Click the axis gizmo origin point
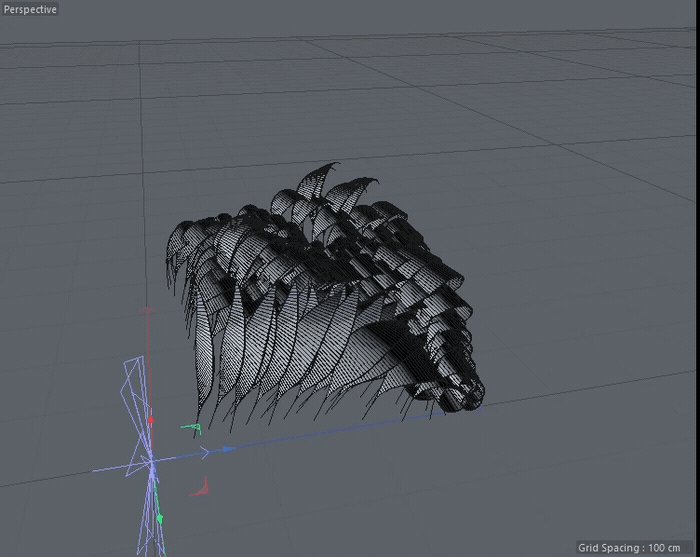700x557 pixels. [151, 463]
